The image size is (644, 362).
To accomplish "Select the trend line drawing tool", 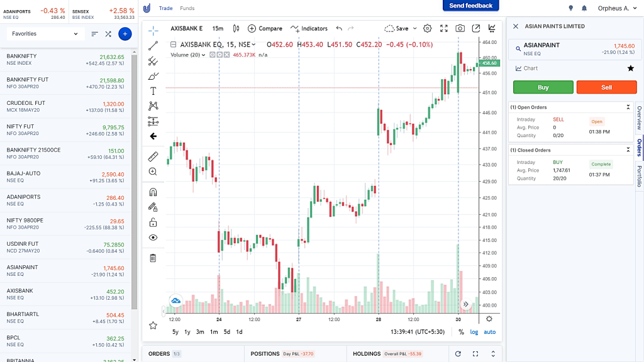I will [153, 45].
